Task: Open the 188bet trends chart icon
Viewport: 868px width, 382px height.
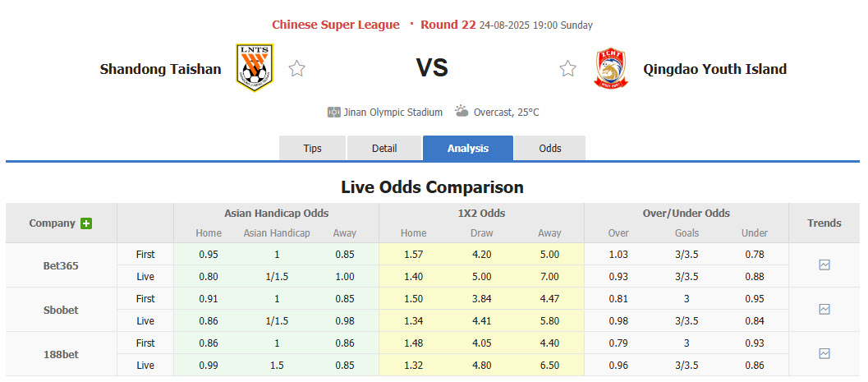Action: 824,354
